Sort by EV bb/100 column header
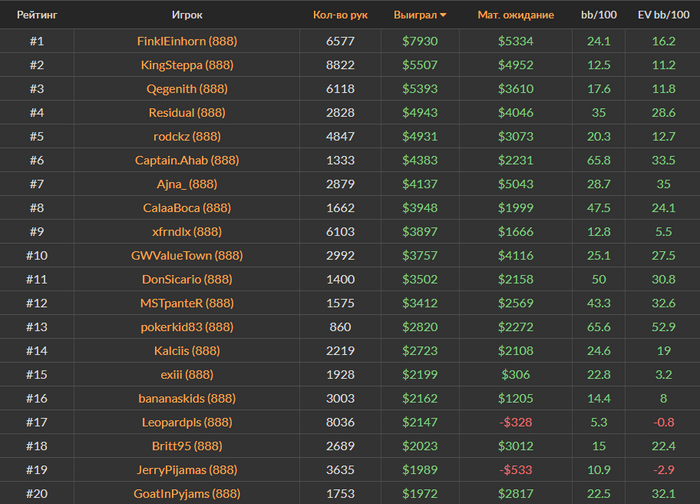This screenshot has width=700, height=504. [662, 15]
